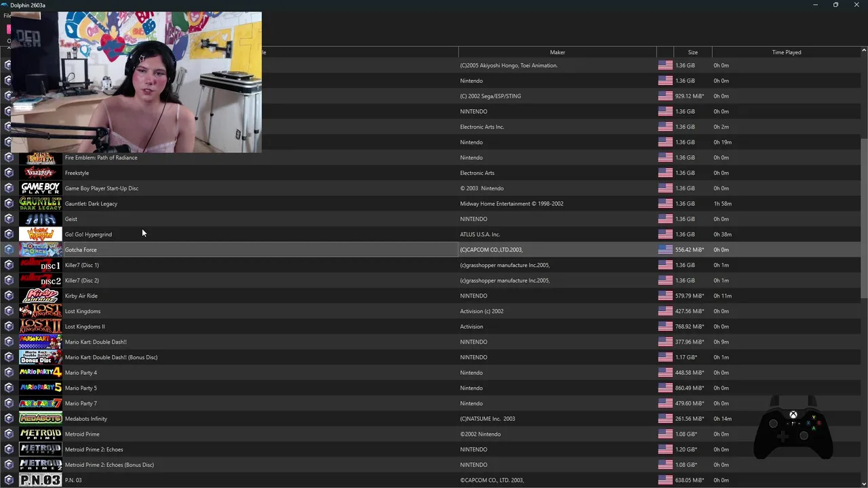Select the Mario Kart: Double Dash!! (Bonus Disc) title

point(111,357)
